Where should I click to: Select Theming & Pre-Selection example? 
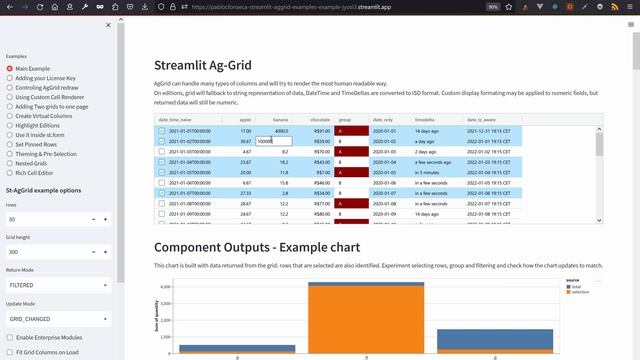pyautogui.click(x=41, y=154)
